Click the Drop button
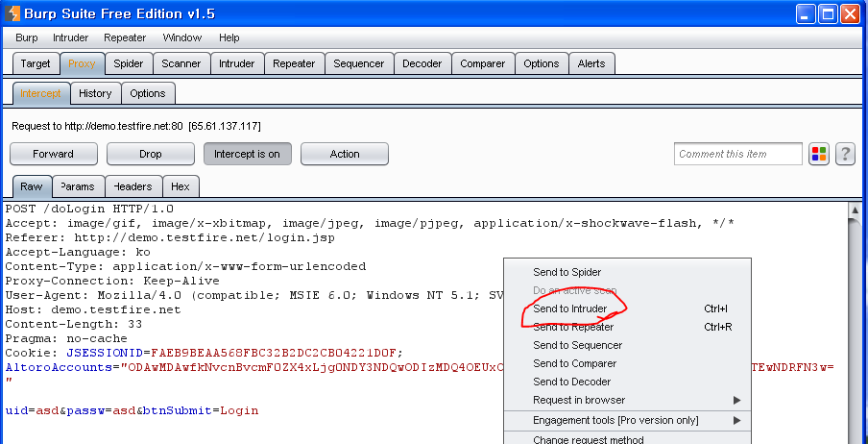 pyautogui.click(x=151, y=154)
